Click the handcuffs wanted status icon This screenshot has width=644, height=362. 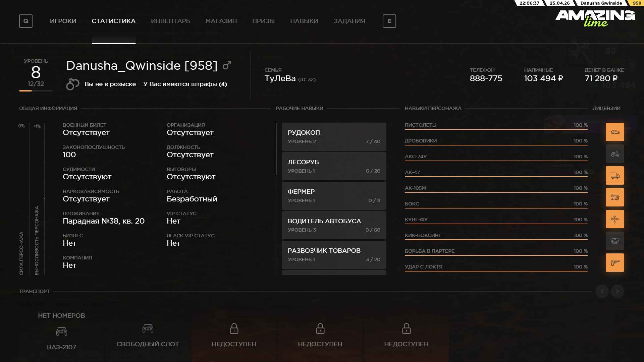[72, 84]
